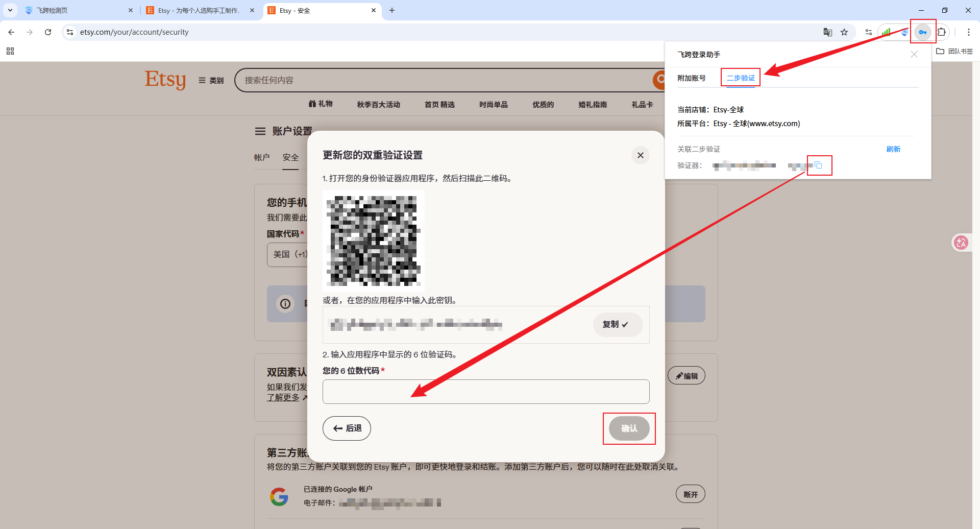The image size is (980, 529).
Task: Click the Google logo under third-party accounts
Action: click(279, 496)
